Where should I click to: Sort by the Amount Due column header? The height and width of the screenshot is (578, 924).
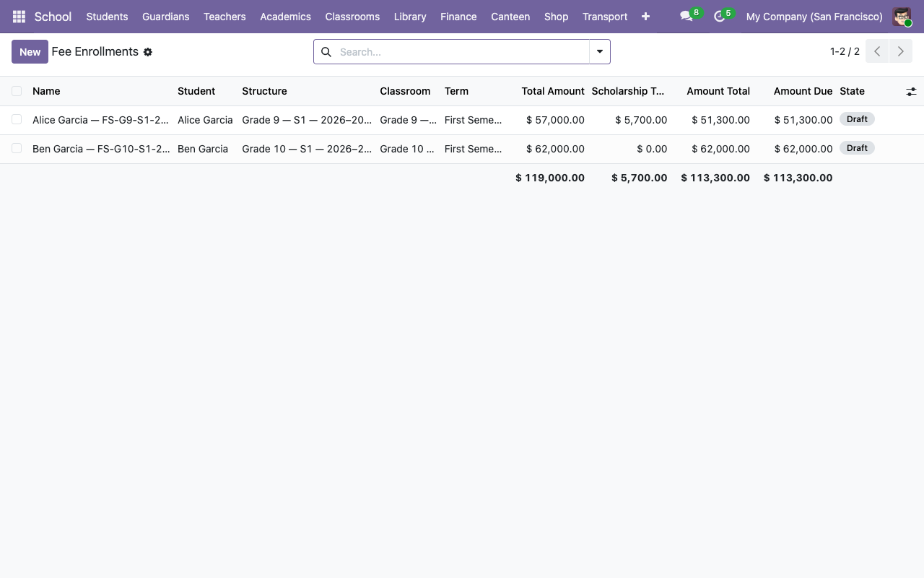point(795,91)
